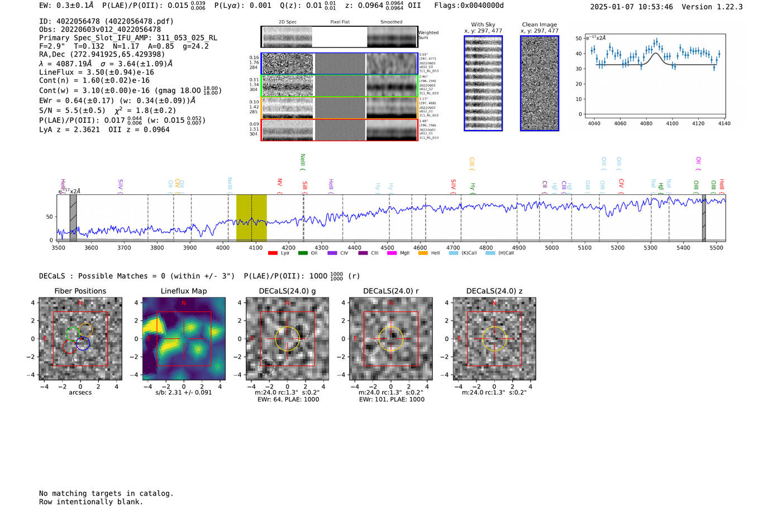
Task: Open the Fiber Positions cutout
Action: pyautogui.click(x=80, y=339)
